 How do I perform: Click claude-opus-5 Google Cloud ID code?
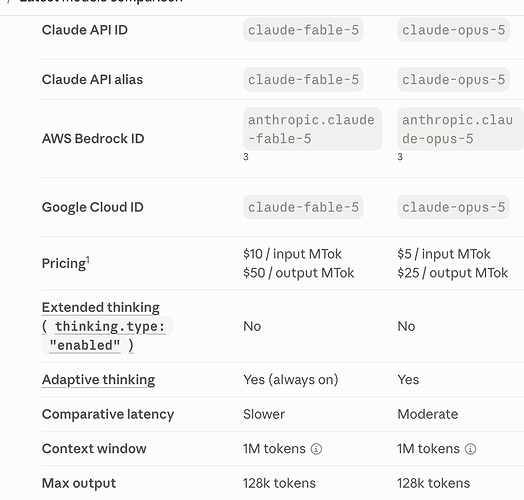453,207
